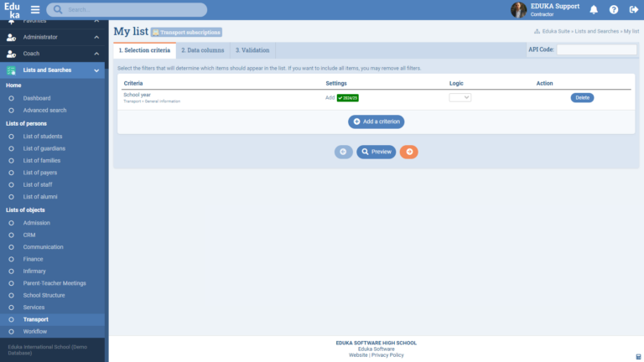The height and width of the screenshot is (362, 644).
Task: Focus the API Code input field
Action: (x=596, y=49)
